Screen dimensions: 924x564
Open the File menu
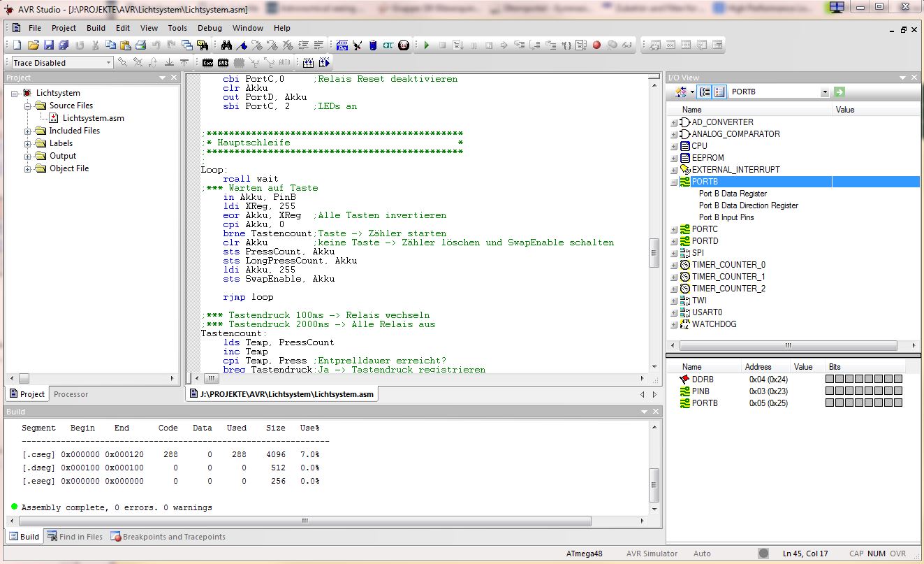[35, 28]
